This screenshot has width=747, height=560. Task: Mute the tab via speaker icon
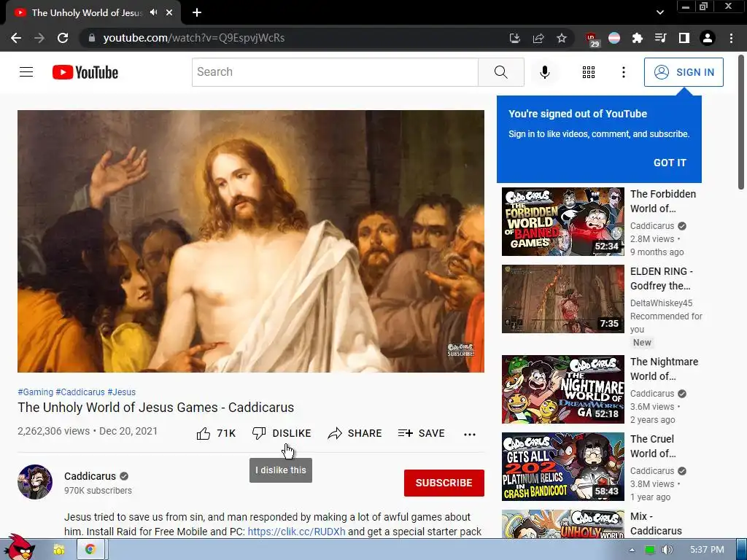click(x=153, y=12)
